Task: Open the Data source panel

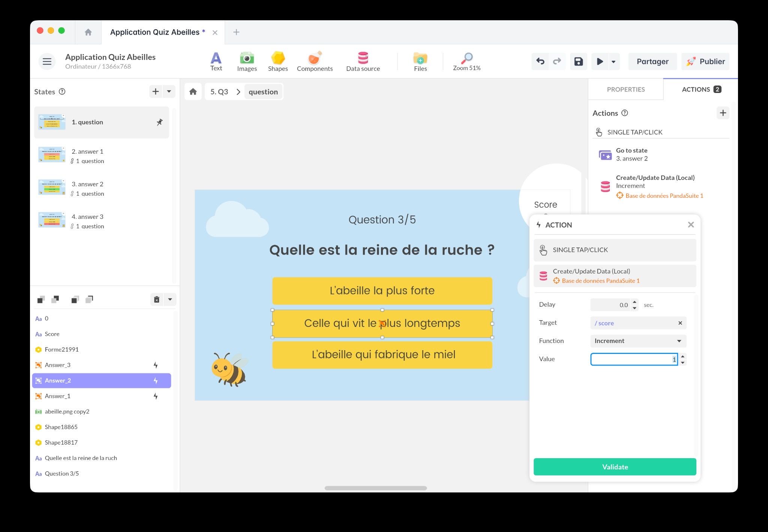Action: [x=363, y=61]
